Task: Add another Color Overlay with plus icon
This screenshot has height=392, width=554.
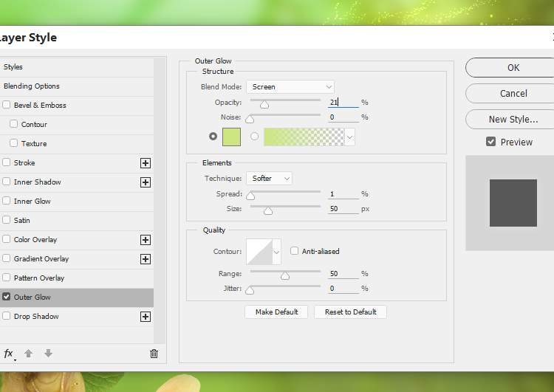Action: [146, 240]
